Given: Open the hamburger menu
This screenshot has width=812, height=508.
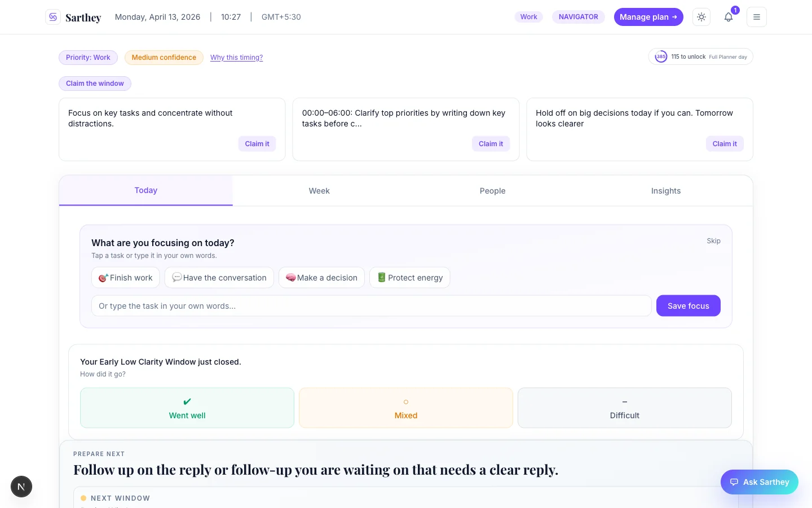Looking at the screenshot, I should tap(757, 17).
